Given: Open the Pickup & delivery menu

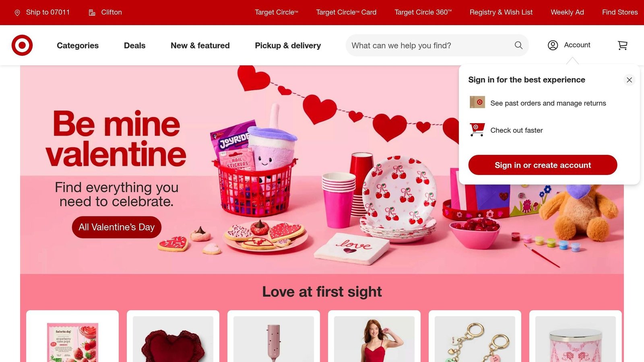Looking at the screenshot, I should point(288,45).
